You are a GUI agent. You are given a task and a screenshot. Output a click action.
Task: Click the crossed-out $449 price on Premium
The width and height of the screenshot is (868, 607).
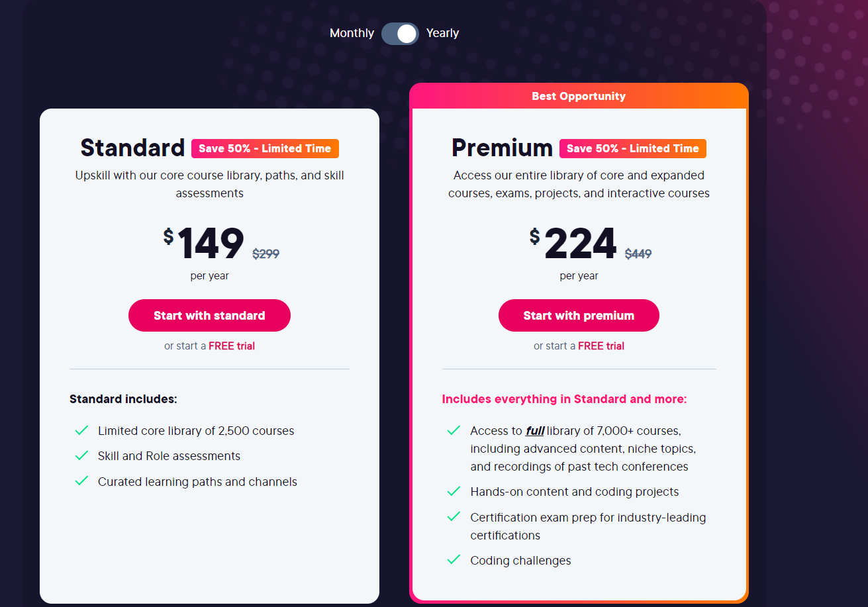638,253
